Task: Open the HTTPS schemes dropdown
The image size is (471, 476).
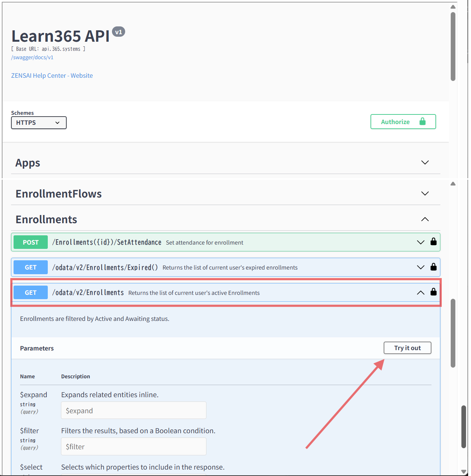Action: point(39,123)
